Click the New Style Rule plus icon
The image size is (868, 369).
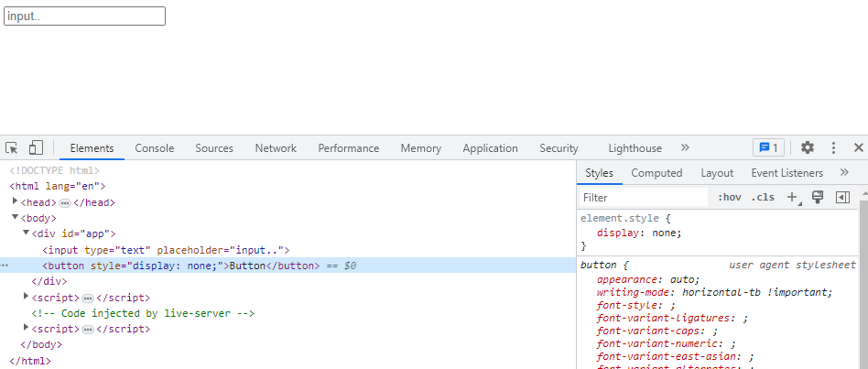pos(794,198)
